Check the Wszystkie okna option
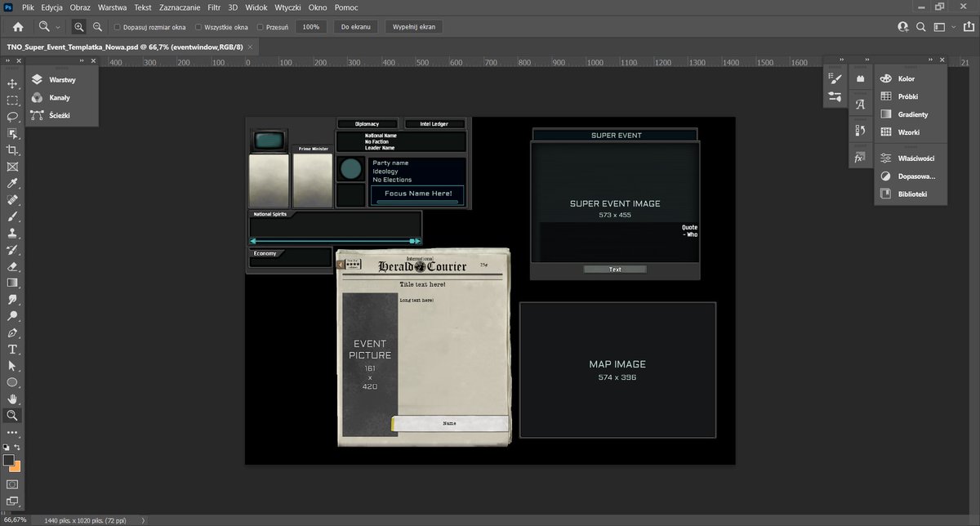Image resolution: width=980 pixels, height=526 pixels. click(198, 27)
